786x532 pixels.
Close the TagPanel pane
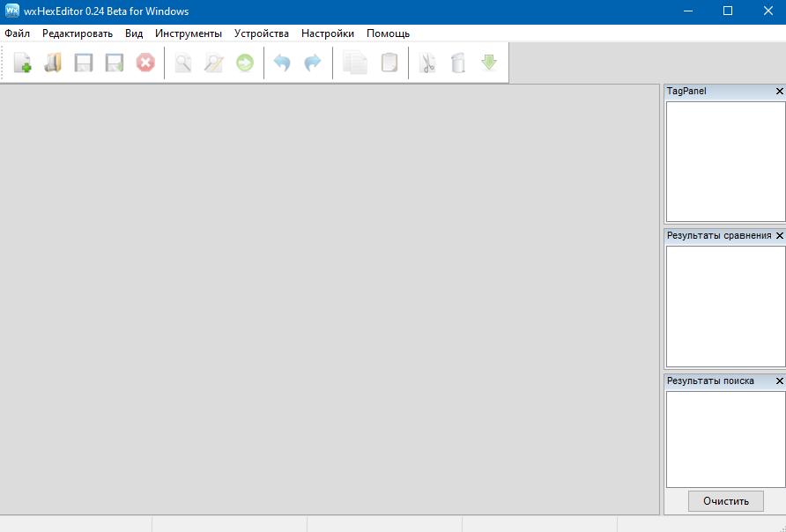pyautogui.click(x=780, y=92)
